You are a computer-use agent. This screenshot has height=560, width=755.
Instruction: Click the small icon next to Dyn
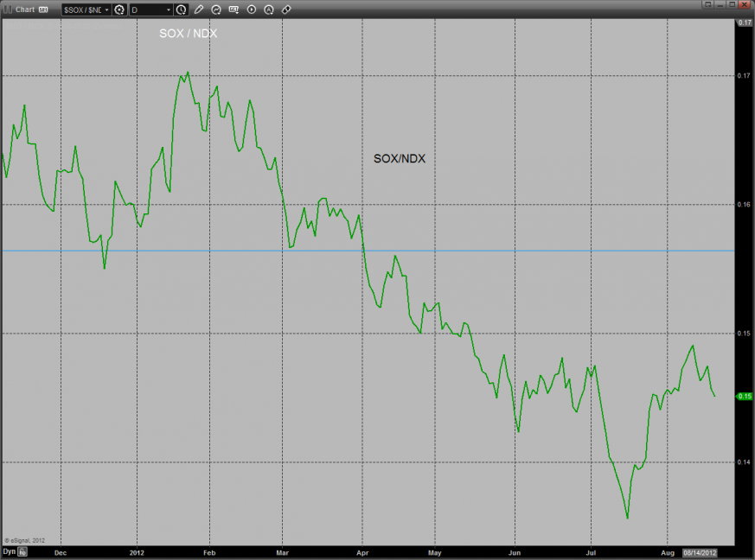(23, 550)
